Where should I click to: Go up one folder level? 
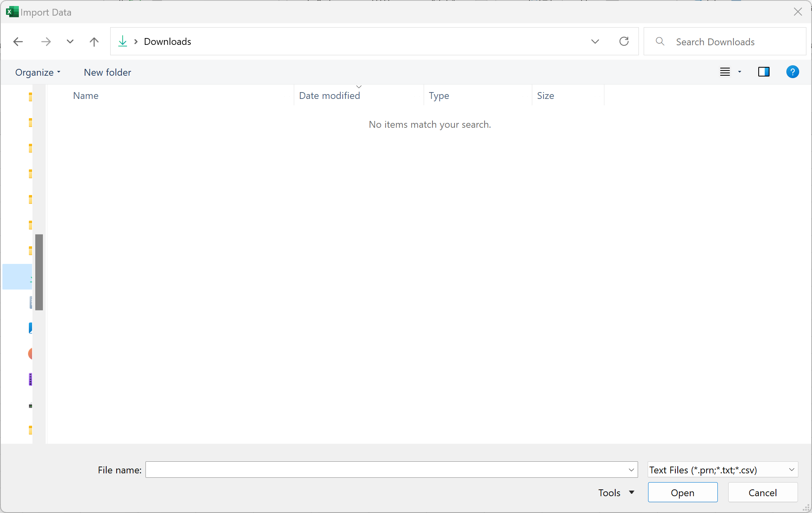94,42
